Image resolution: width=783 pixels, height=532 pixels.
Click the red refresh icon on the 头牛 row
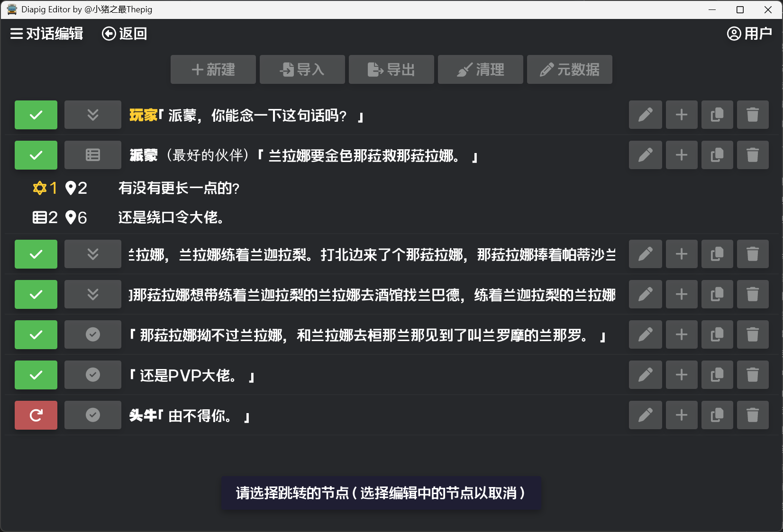tap(36, 415)
